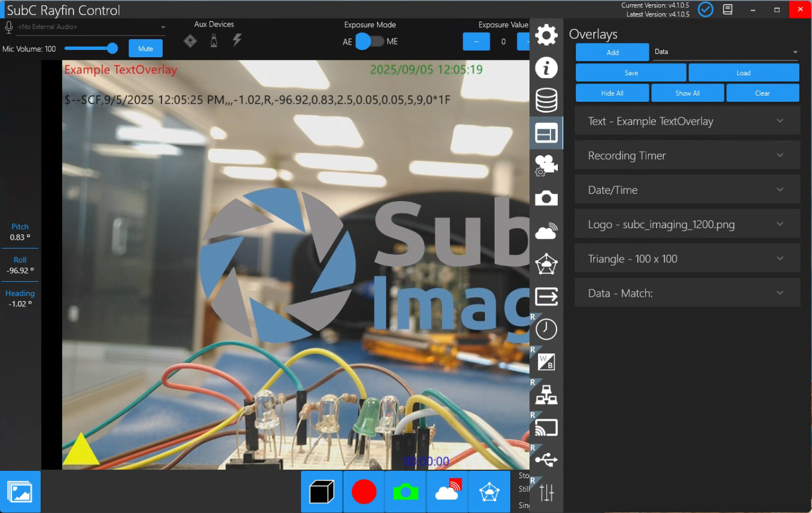Expand the Recording Timer overlay
The width and height of the screenshot is (812, 513).
click(x=687, y=155)
